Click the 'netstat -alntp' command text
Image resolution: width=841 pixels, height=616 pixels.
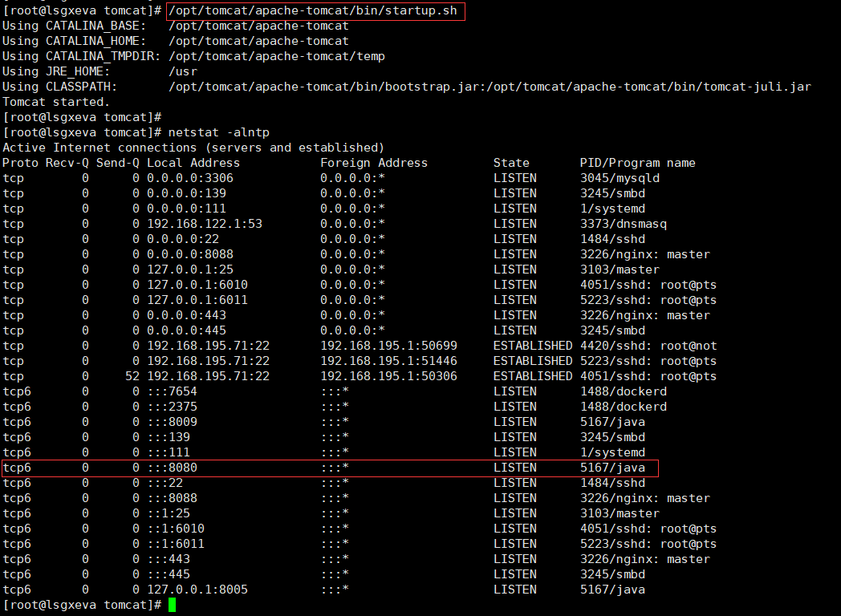219,132
